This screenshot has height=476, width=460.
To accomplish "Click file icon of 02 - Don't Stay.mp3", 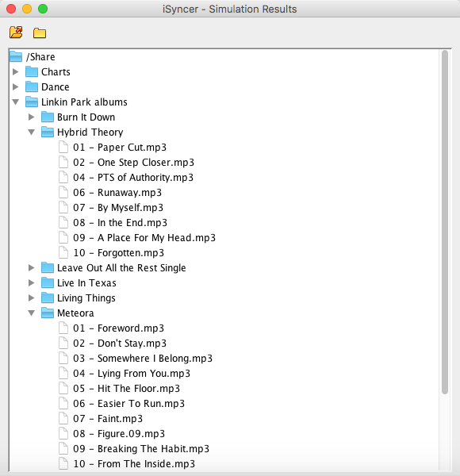I will pos(63,343).
